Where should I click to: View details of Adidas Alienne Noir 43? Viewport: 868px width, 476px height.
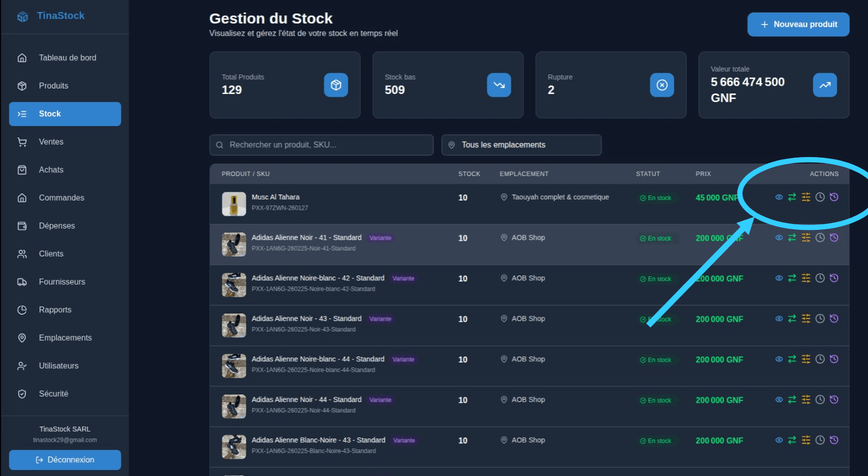coord(779,318)
